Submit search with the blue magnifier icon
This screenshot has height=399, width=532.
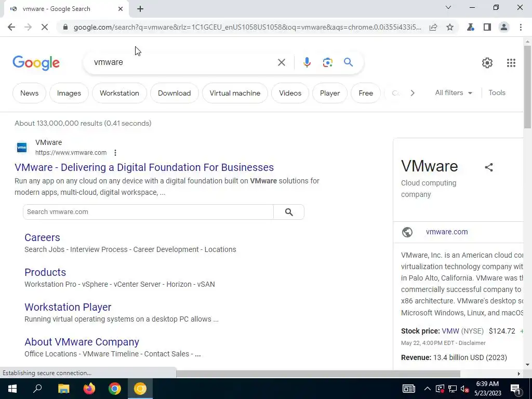click(x=349, y=62)
